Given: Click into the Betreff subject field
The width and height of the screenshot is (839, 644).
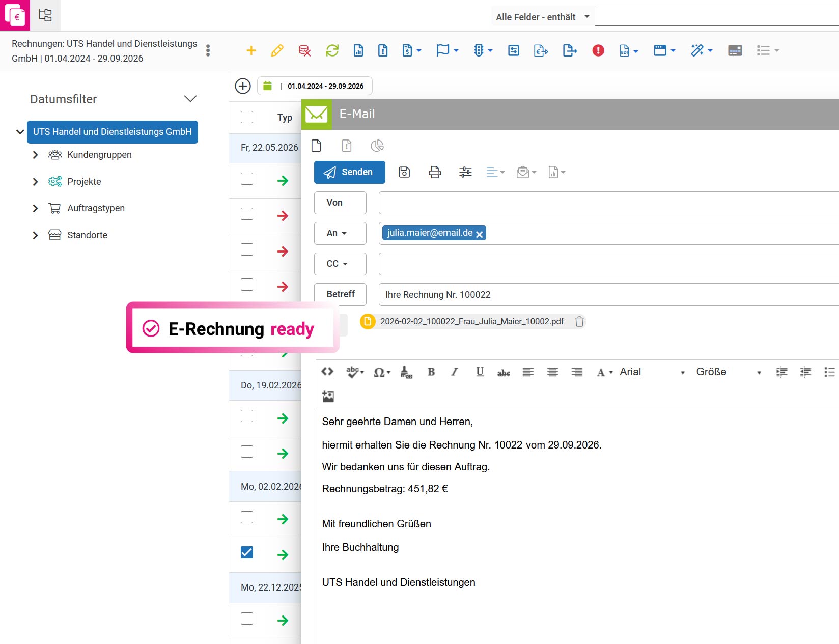Looking at the screenshot, I should click(x=608, y=295).
